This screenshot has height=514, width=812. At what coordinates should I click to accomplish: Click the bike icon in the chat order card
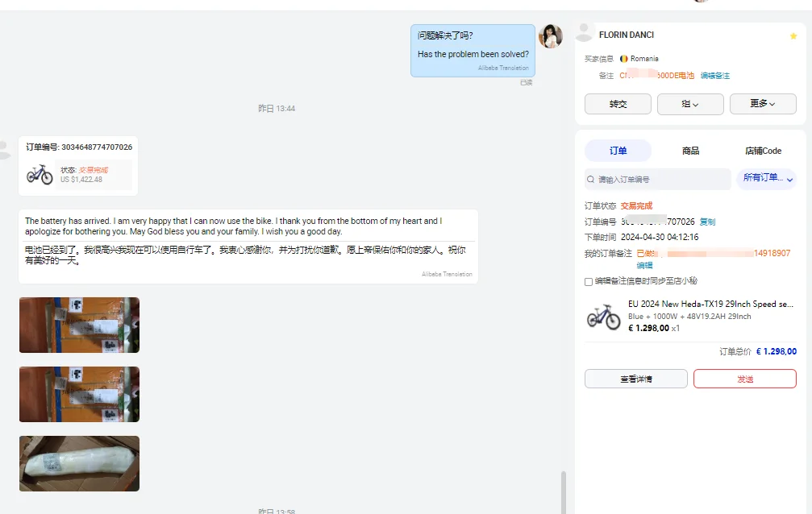pyautogui.click(x=39, y=173)
